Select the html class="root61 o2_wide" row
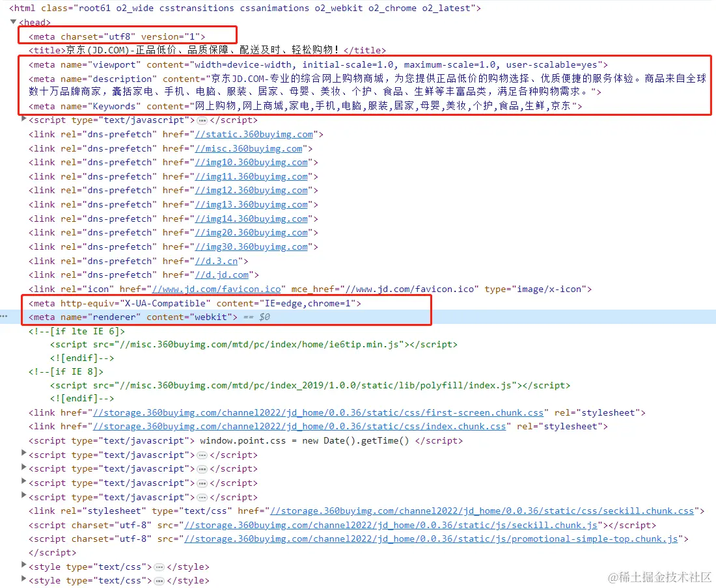716x588 pixels. point(245,8)
